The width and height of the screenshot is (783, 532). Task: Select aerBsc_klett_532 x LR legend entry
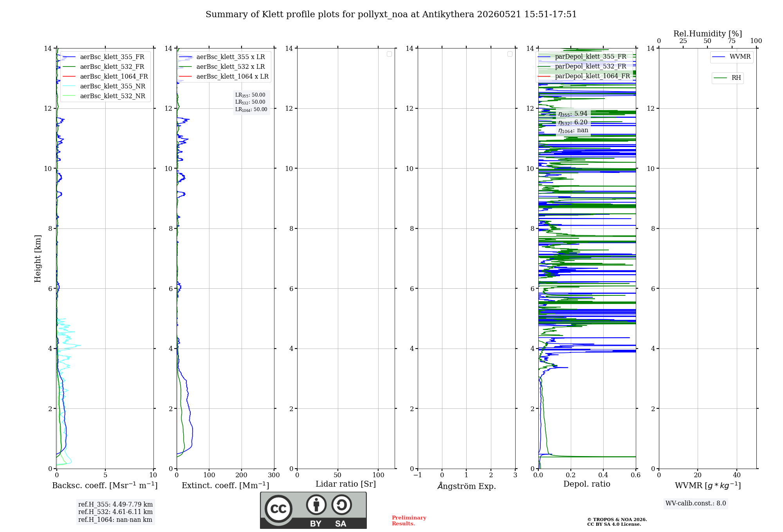click(x=222, y=66)
